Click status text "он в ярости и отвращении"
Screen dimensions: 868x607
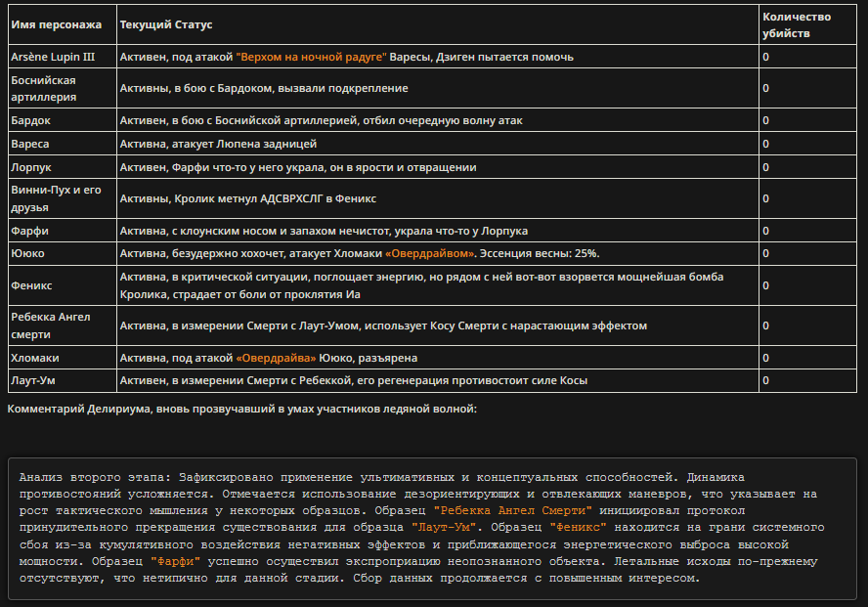[403, 168]
